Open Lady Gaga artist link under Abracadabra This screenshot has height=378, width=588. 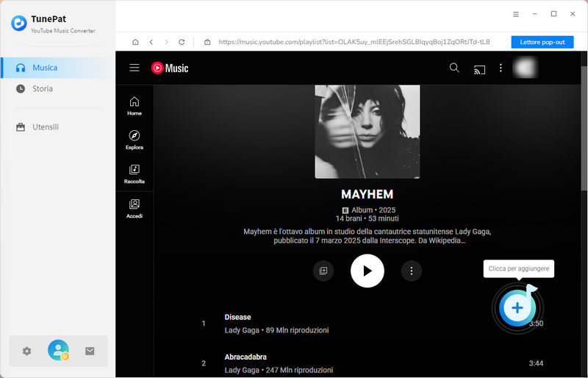(x=242, y=370)
